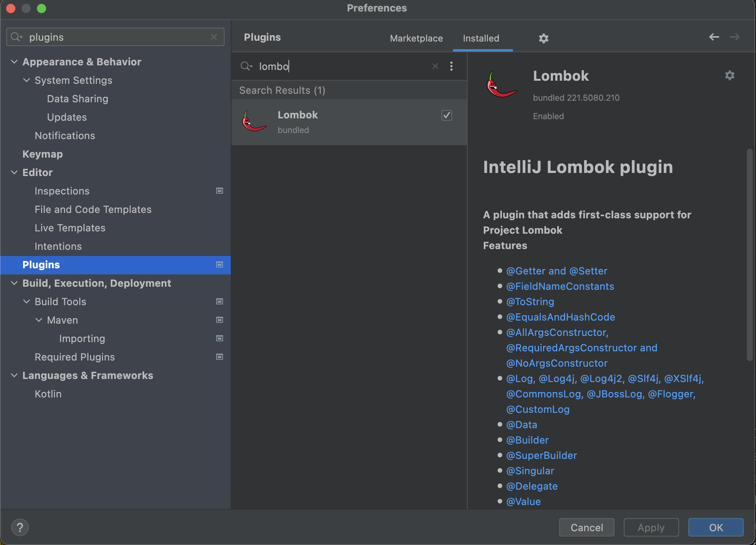Screen dimensions: 756x545
Task: Click project-level icon beside Inspections
Action: click(x=220, y=191)
